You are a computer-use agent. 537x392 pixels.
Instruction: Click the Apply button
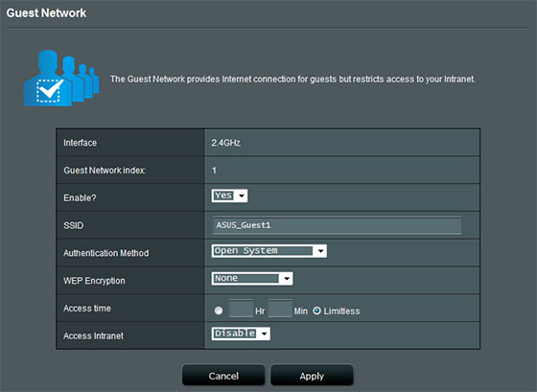tap(312, 376)
